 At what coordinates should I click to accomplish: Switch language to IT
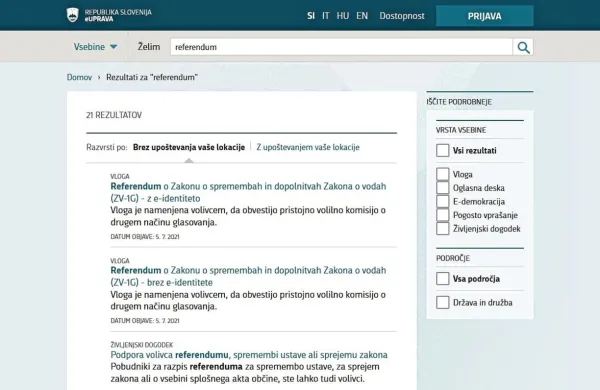click(326, 16)
